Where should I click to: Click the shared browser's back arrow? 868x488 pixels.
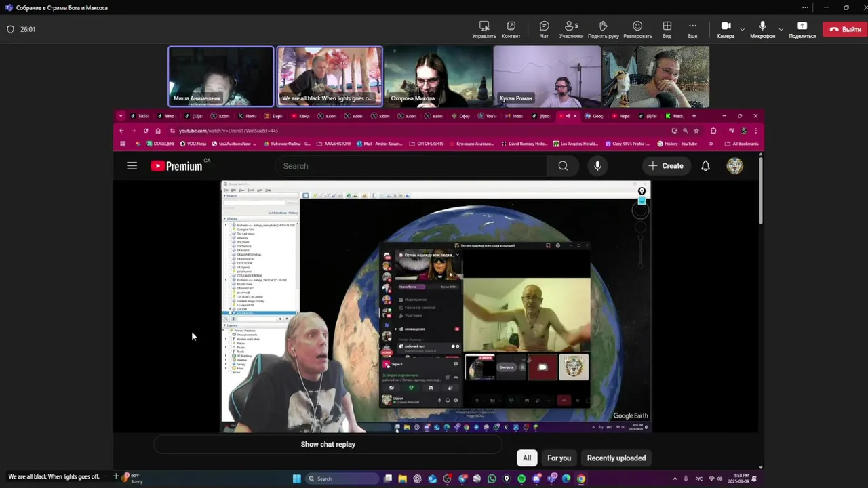(121, 131)
